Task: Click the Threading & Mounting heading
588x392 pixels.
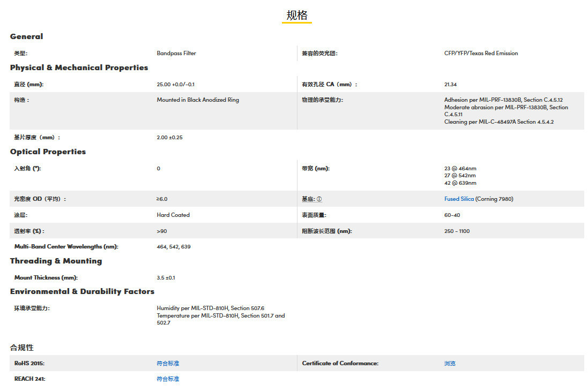Action: pos(56,261)
